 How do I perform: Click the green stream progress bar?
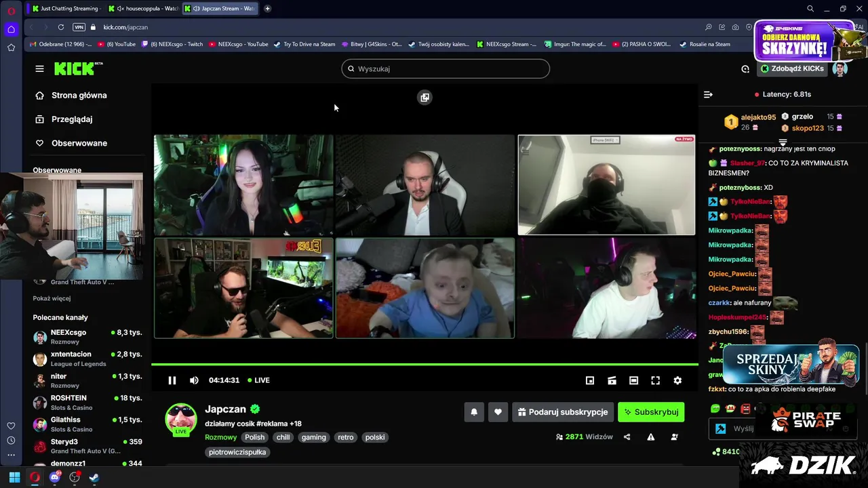click(x=425, y=365)
